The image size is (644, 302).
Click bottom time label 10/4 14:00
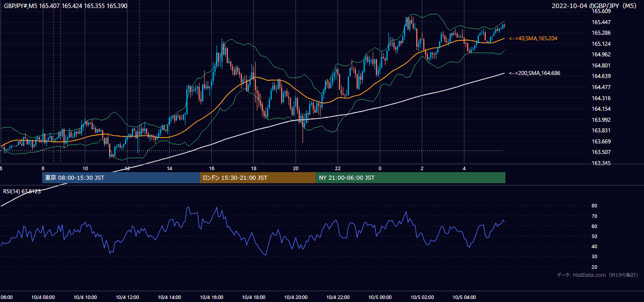coord(169,297)
